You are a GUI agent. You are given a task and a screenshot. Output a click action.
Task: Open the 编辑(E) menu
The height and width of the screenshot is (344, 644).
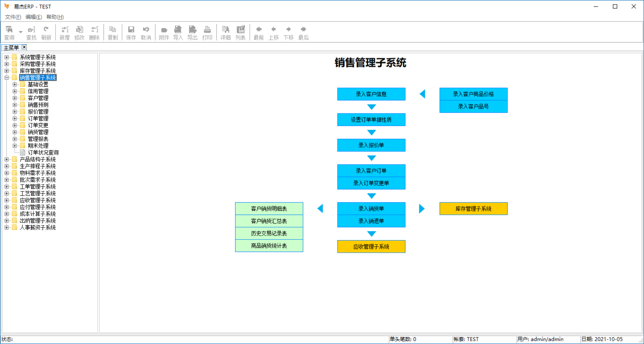coord(34,17)
